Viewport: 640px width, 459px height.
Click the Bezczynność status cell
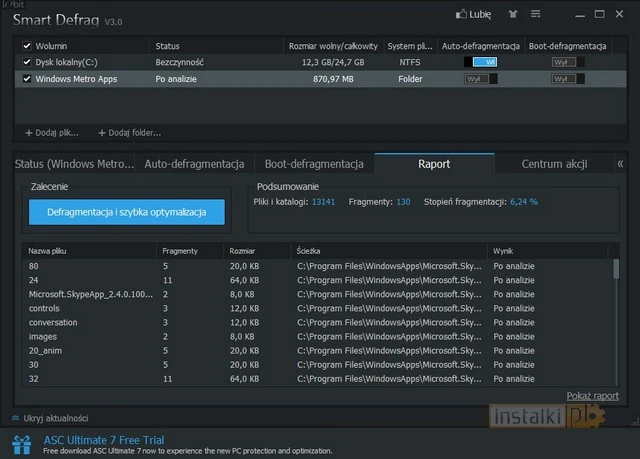point(180,62)
